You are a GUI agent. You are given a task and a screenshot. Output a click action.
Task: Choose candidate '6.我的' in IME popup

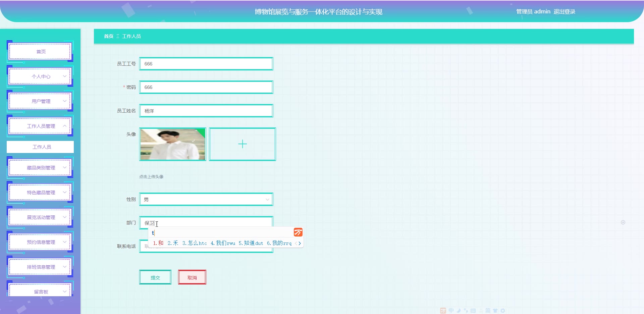coord(279,243)
